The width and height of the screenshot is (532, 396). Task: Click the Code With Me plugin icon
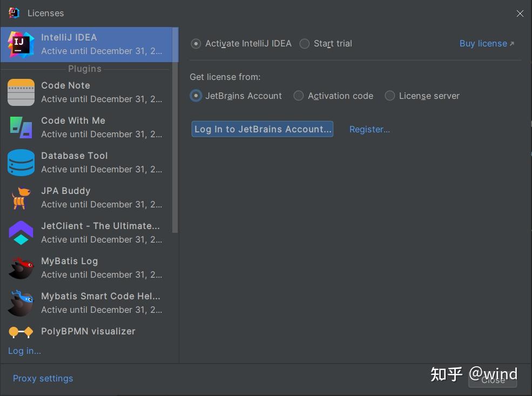[21, 127]
